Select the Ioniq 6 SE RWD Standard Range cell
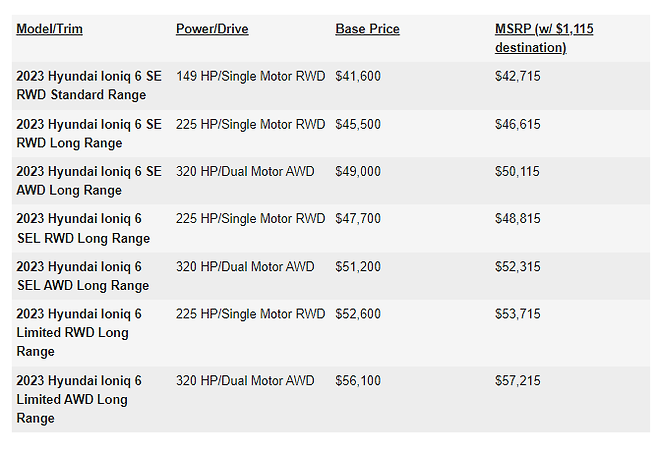Viewport: 658px width, 454px height. point(89,85)
